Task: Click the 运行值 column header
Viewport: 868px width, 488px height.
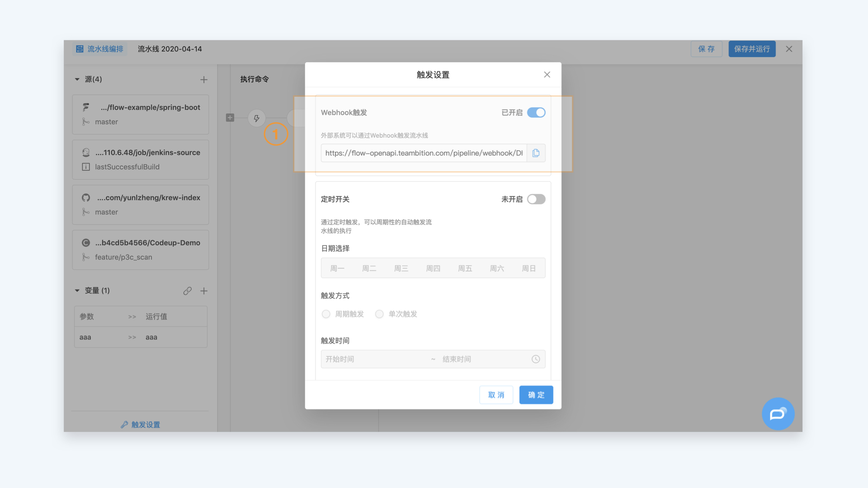Action: tap(156, 317)
